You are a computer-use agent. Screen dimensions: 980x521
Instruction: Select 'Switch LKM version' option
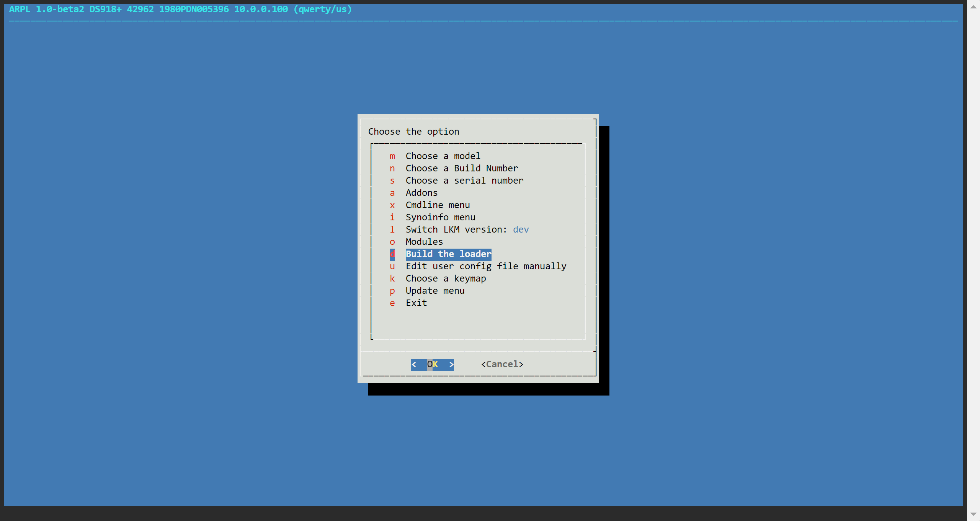tap(467, 230)
